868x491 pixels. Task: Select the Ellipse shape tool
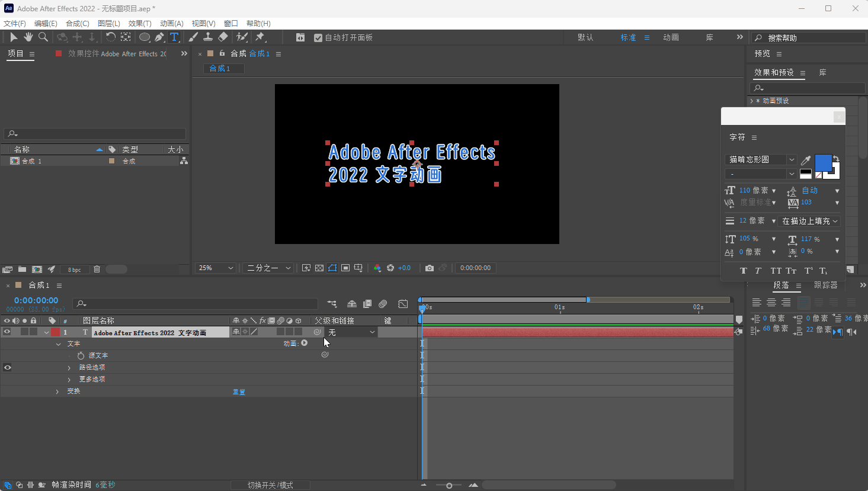coord(144,37)
